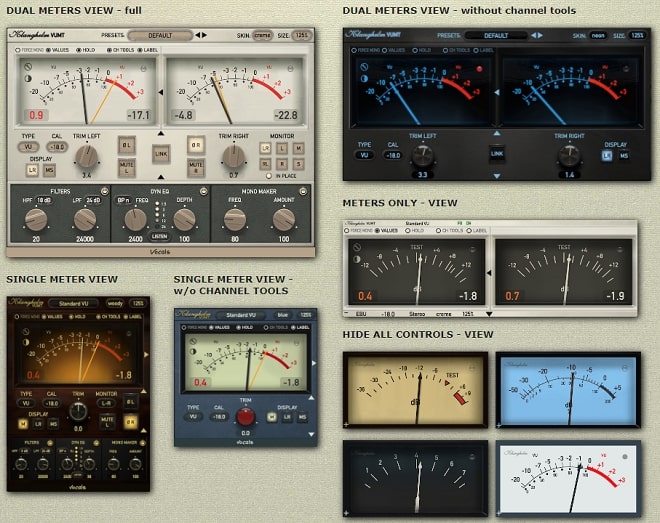The height and width of the screenshot is (523, 660).
Task: Click the contrast icon in woody single meter
Action: (26, 342)
